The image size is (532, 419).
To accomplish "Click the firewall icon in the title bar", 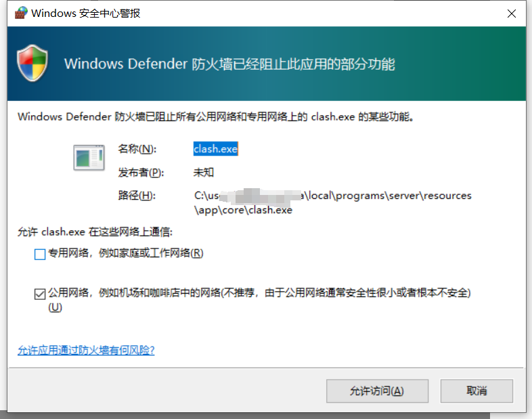I will coord(21,13).
